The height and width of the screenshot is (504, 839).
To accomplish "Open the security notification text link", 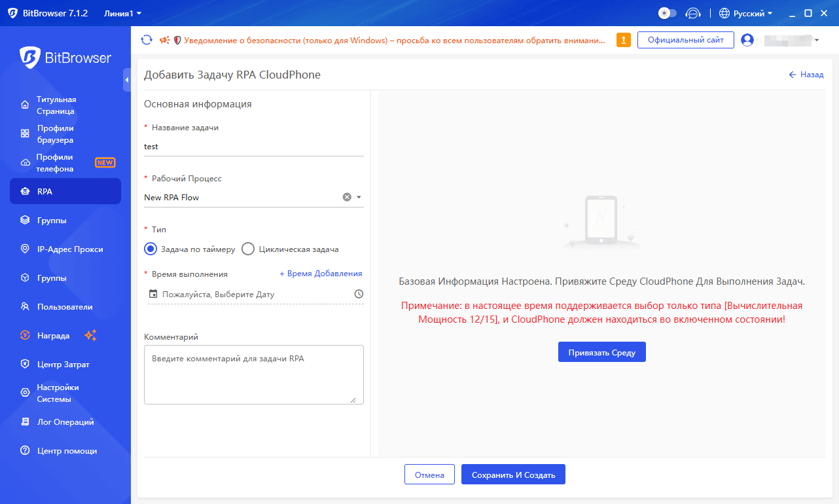I will [394, 40].
